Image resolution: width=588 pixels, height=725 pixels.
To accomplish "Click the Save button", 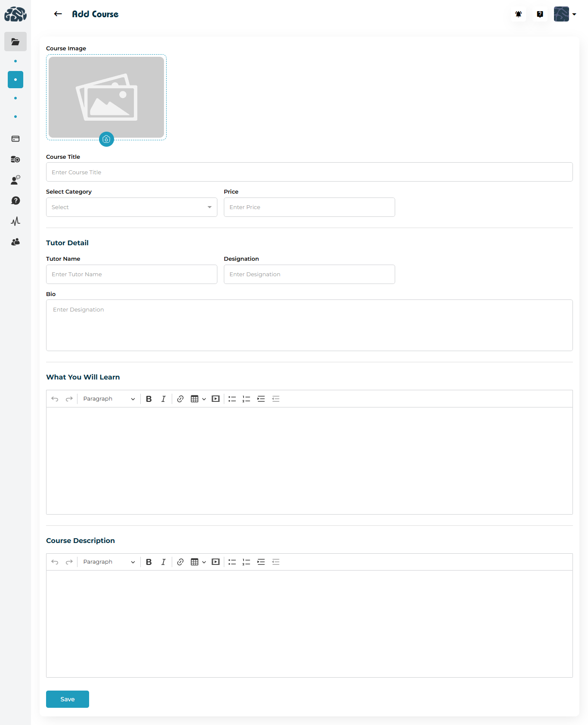I will 68,699.
